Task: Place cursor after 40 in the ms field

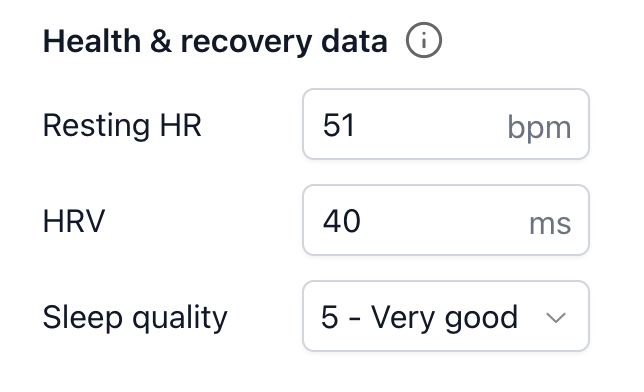Action: (x=362, y=221)
